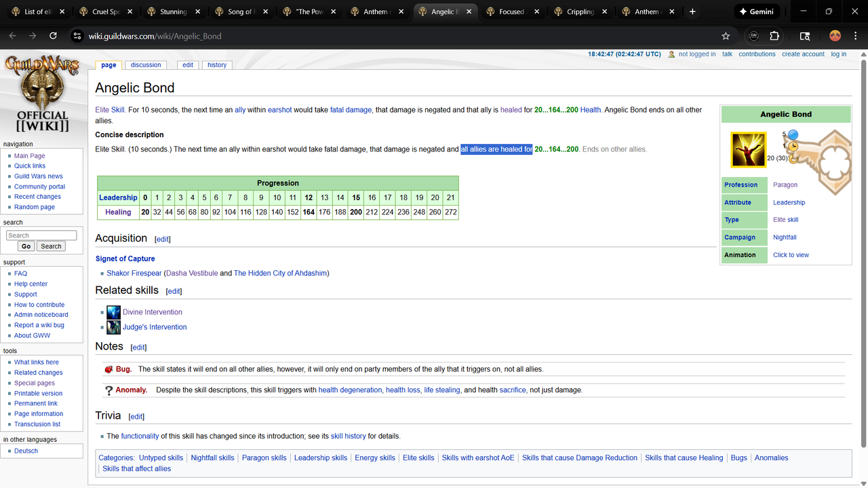This screenshot has height=488, width=868.
Task: Open the Recent changes link
Action: (x=37, y=197)
